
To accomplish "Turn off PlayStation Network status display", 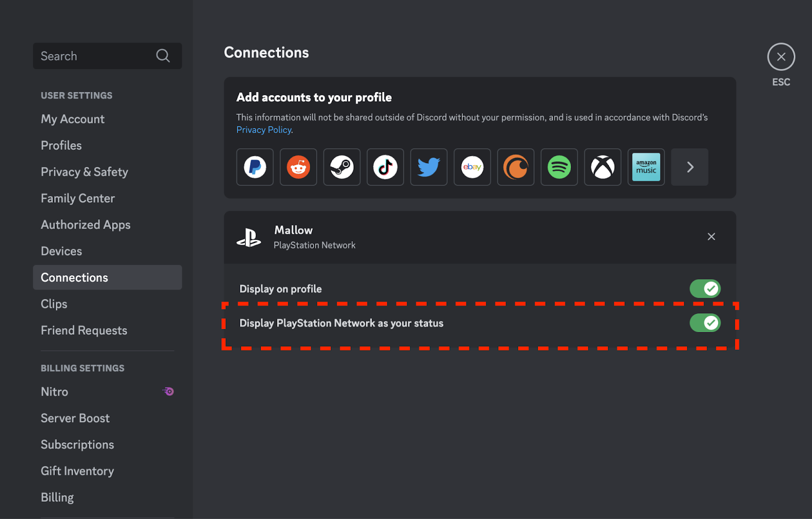I will [705, 323].
